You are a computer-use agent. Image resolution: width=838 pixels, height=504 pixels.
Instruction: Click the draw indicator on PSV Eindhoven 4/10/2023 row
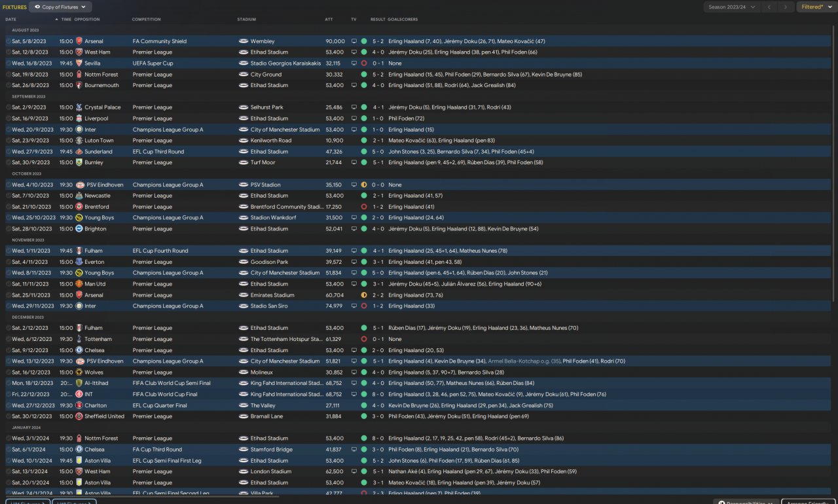click(364, 185)
